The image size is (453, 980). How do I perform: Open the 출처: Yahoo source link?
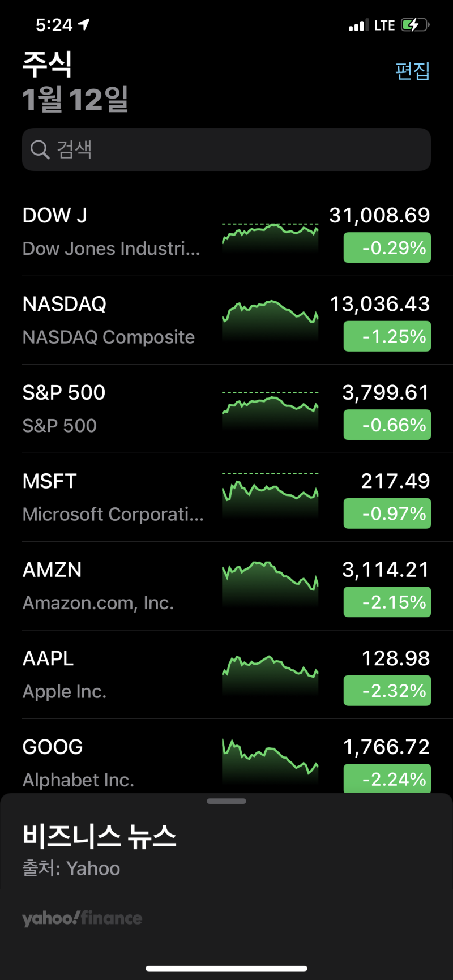[71, 868]
